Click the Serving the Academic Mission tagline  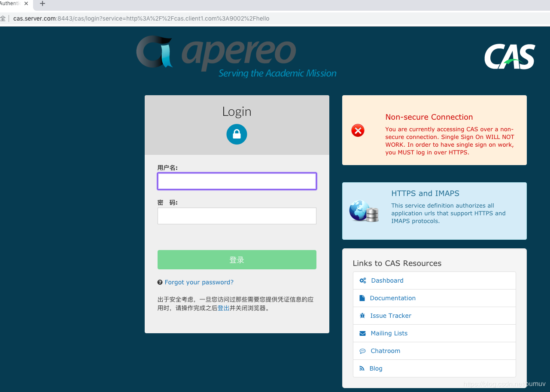[277, 73]
